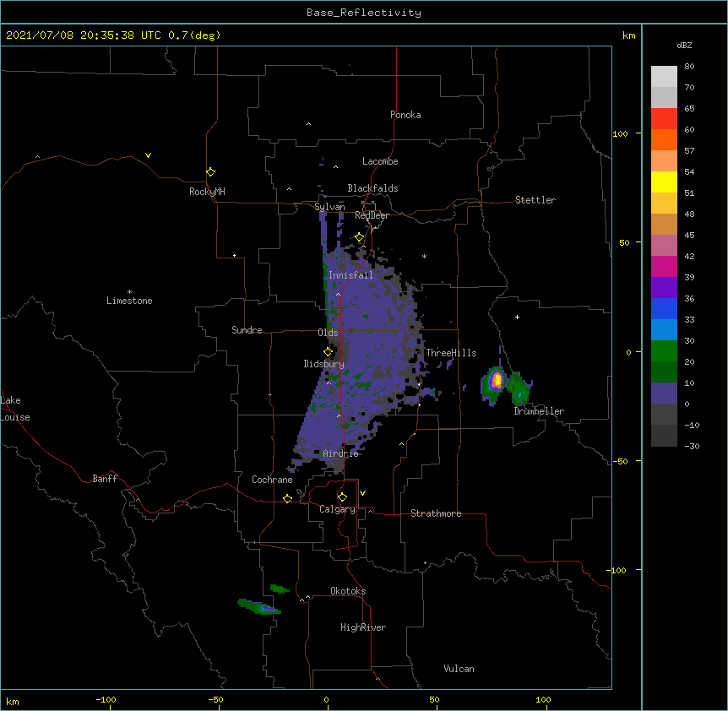The width and height of the screenshot is (728, 711).
Task: Click the Sundre label
Action: (x=247, y=330)
